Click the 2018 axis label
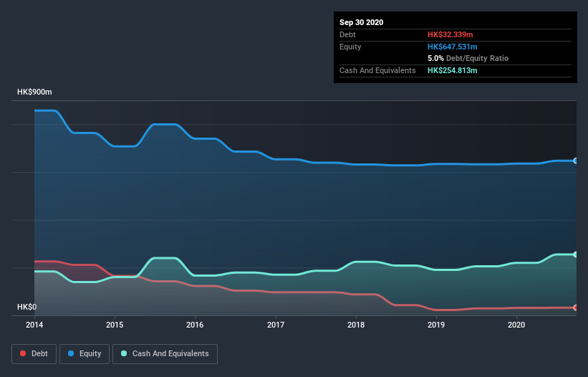Image resolution: width=588 pixels, height=377 pixels. pyautogui.click(x=356, y=325)
